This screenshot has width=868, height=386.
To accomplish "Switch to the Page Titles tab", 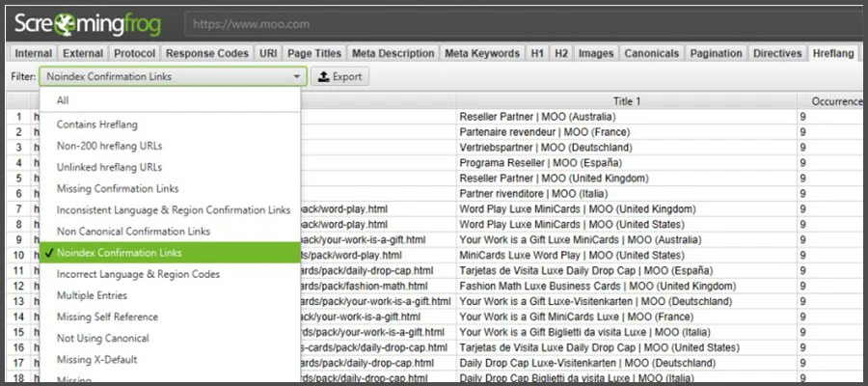I will coord(313,53).
